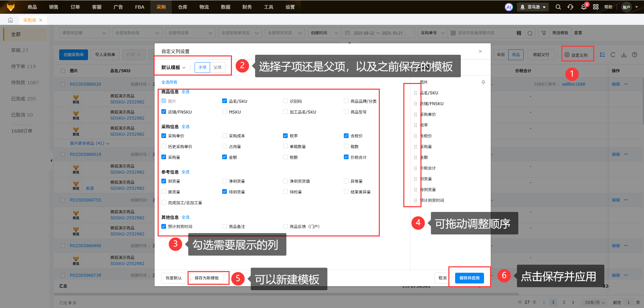The image size is (644, 308).
Task: Open the 20条/页 page size dropdown
Action: (x=594, y=302)
